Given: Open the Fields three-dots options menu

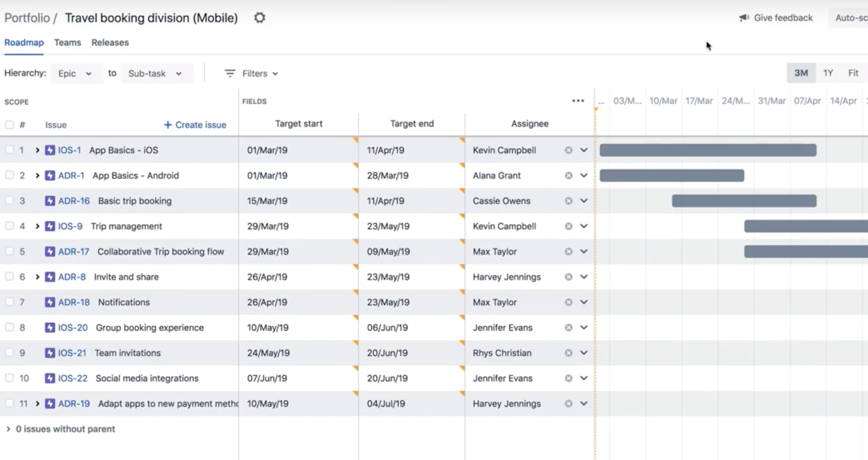Looking at the screenshot, I should coord(578,101).
